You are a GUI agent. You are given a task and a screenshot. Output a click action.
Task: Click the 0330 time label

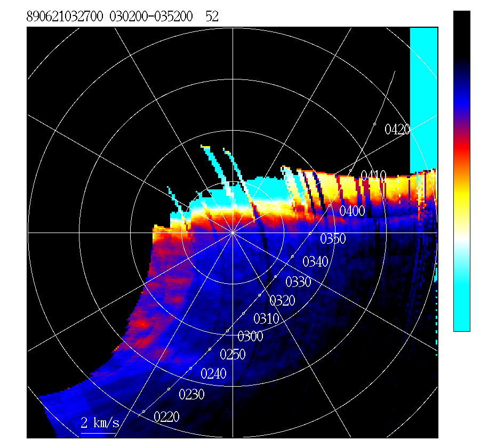click(x=299, y=282)
